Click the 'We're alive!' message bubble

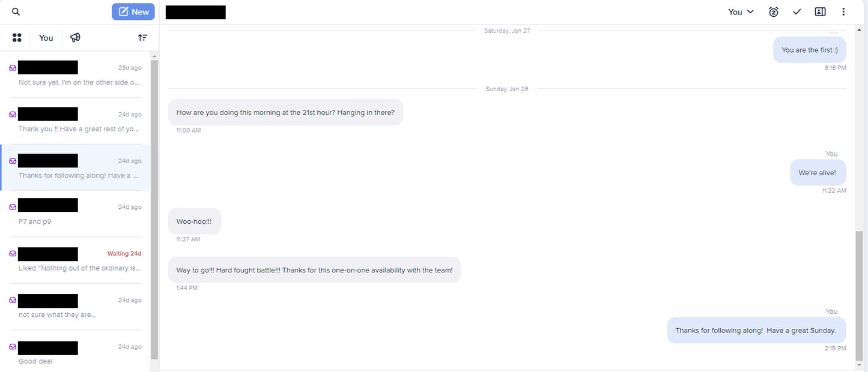tap(817, 173)
